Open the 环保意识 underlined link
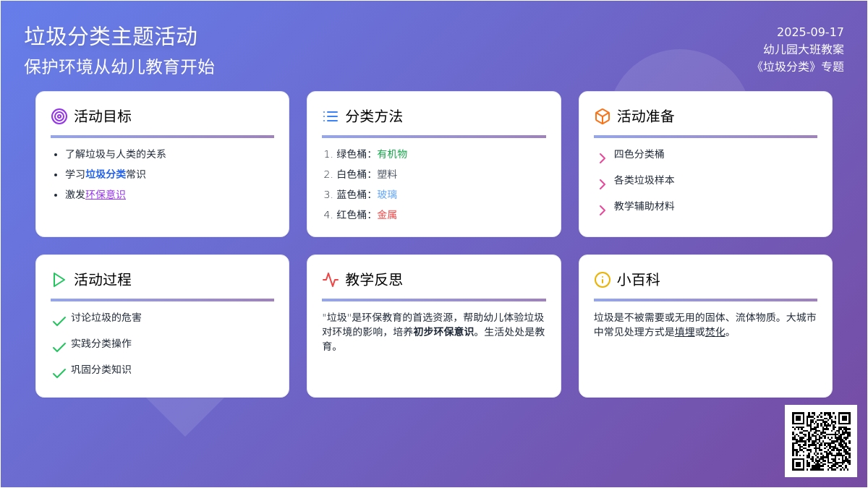Viewport: 868px width, 488px height. 106,194
